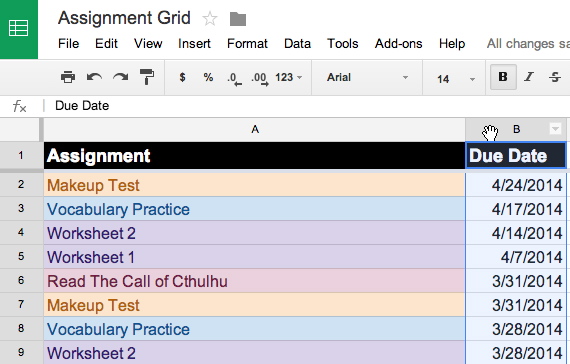
Task: Select the corner select-all box
Action: pos(20,129)
